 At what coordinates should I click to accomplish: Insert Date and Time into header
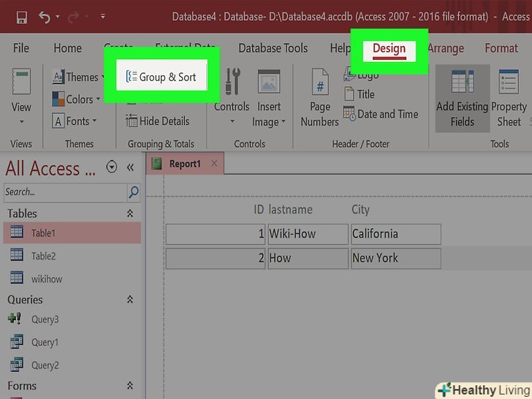pyautogui.click(x=381, y=114)
